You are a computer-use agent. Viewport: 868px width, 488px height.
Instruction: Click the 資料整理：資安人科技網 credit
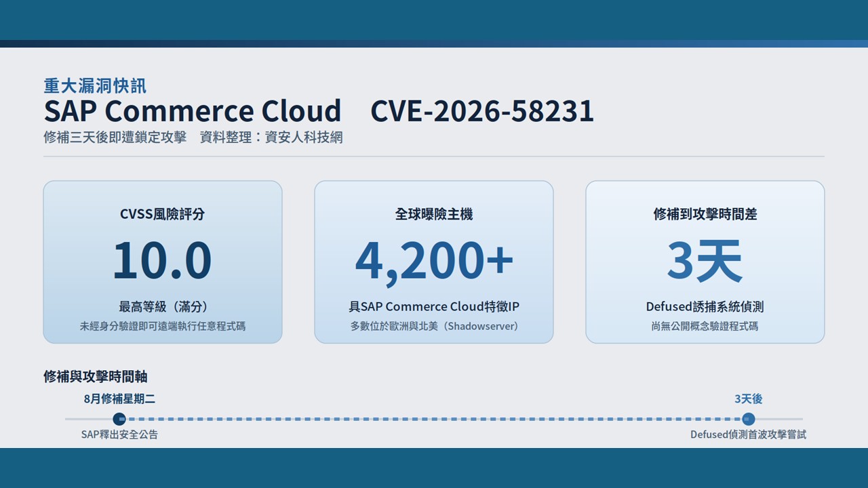271,137
